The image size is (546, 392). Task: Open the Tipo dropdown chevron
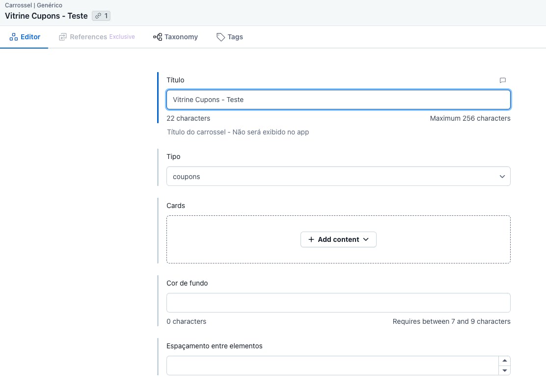(502, 177)
